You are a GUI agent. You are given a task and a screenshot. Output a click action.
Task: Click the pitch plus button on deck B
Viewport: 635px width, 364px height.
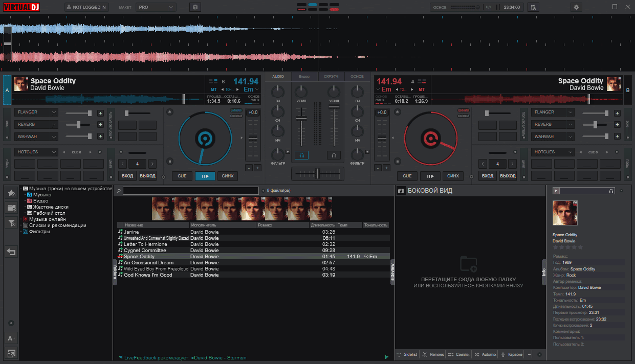(386, 168)
